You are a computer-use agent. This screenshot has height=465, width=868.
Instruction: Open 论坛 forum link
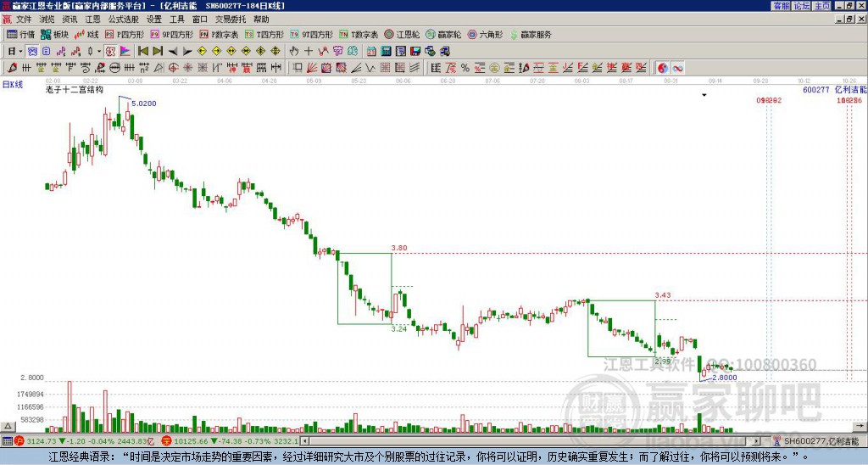click(x=802, y=6)
